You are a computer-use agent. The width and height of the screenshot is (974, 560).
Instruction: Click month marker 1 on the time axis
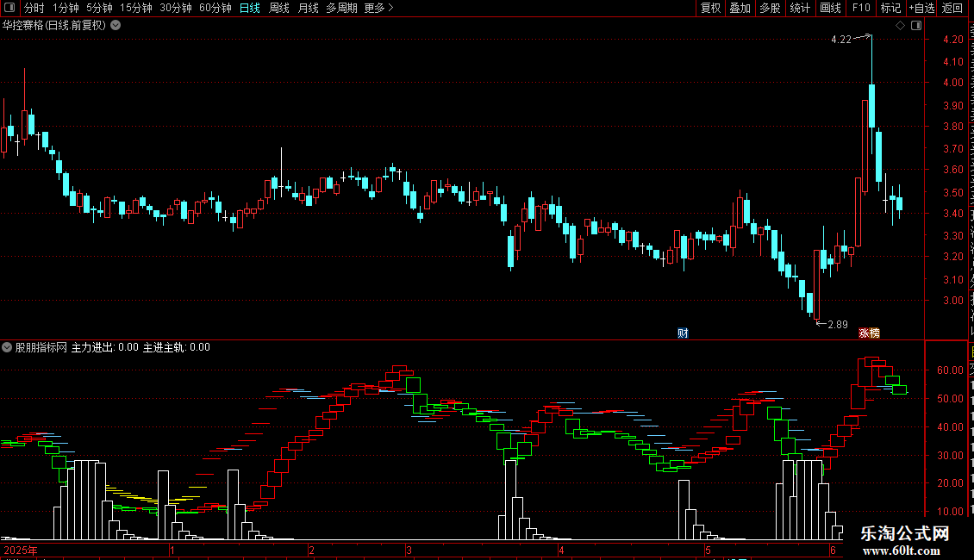point(172,550)
